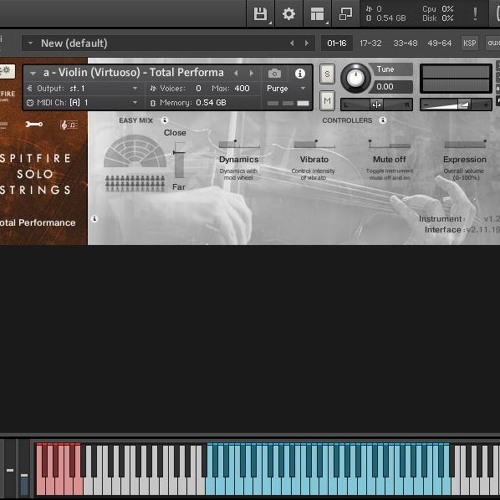Open Kontakt options gear icon

(289, 14)
